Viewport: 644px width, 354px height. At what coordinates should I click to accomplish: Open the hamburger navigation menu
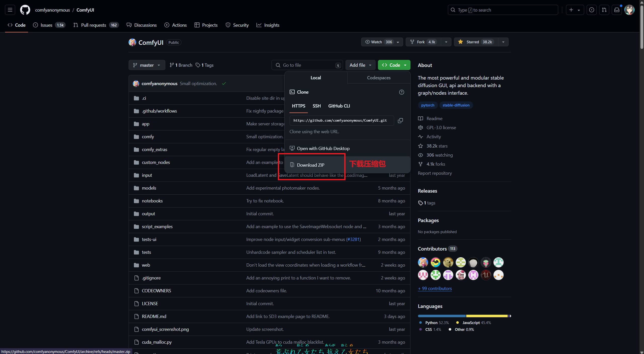pos(10,10)
